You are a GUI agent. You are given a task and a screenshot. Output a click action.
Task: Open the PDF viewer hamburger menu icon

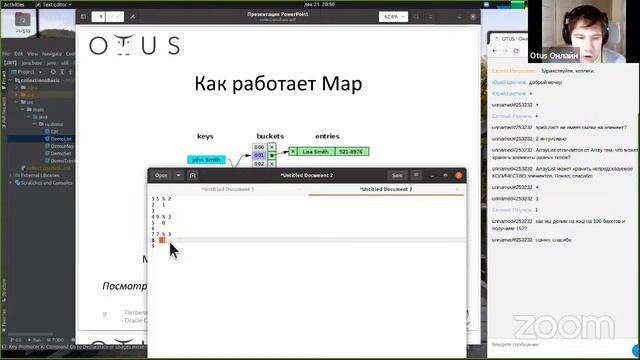(x=430, y=17)
